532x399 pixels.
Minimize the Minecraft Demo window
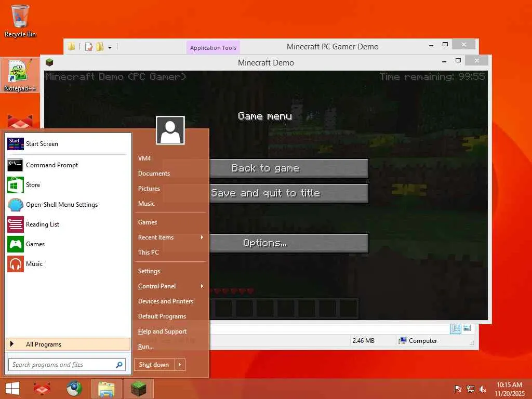[444, 61]
